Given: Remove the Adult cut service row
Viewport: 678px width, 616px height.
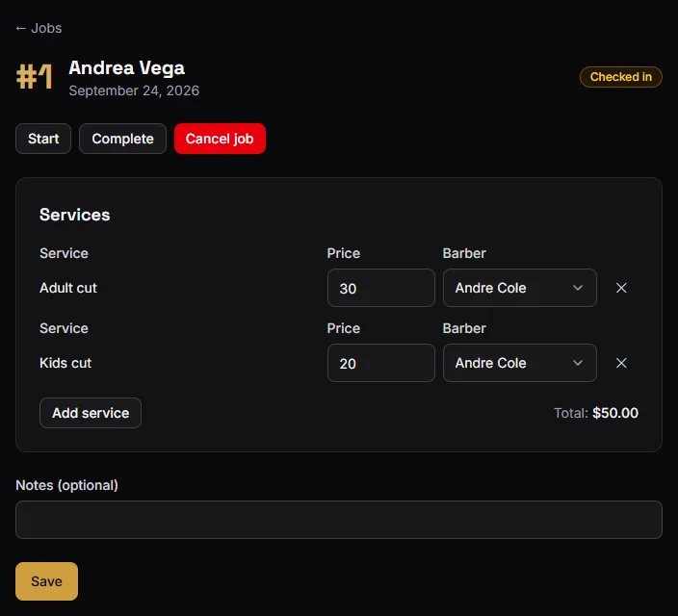Looking at the screenshot, I should pyautogui.click(x=621, y=288).
